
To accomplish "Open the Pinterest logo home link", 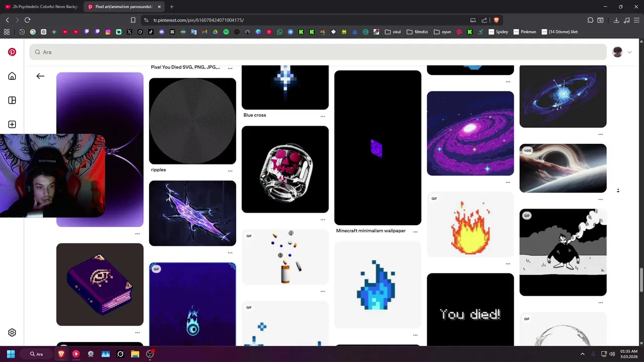I will click(x=12, y=52).
